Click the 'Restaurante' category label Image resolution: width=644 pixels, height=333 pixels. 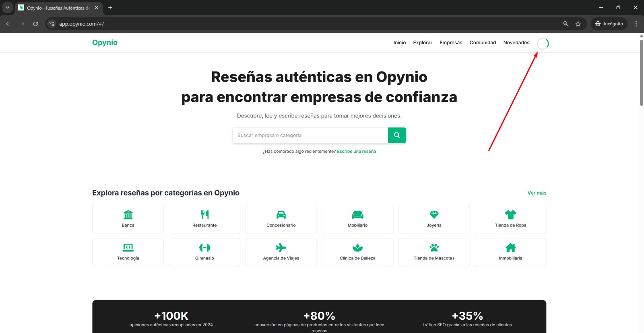(x=204, y=225)
